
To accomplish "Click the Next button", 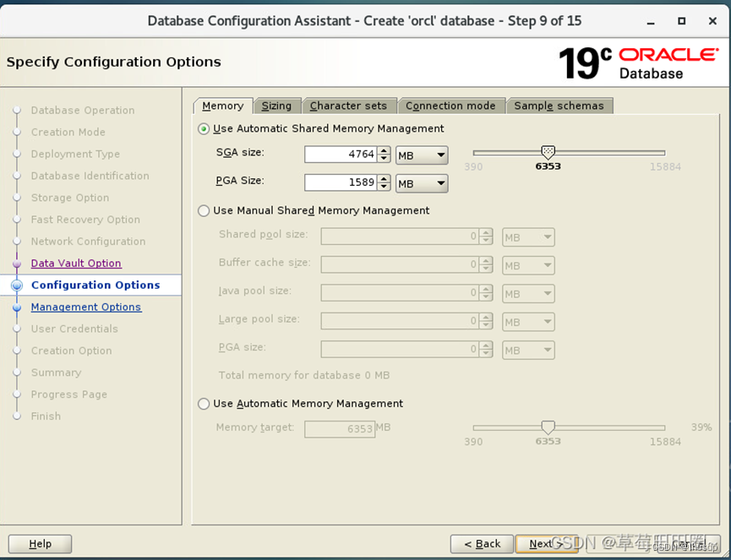I will point(547,544).
